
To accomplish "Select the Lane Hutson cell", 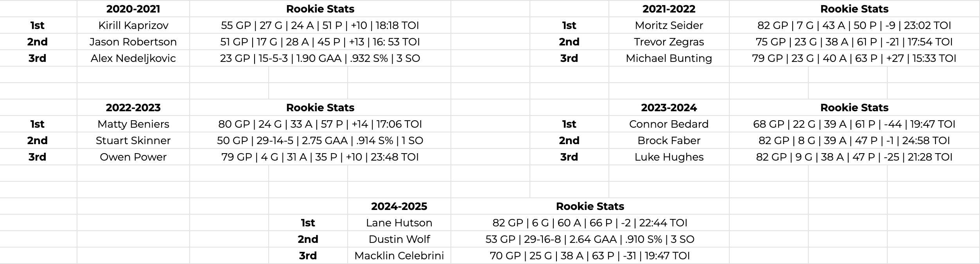I will (x=399, y=223).
